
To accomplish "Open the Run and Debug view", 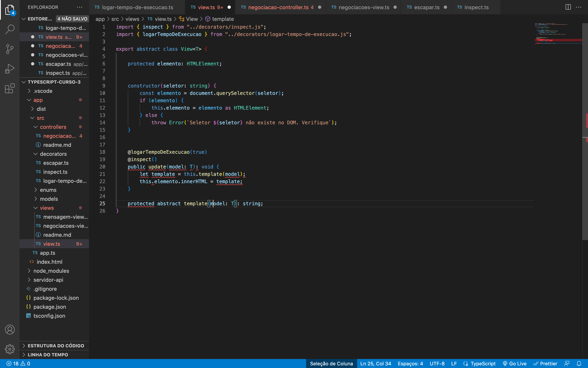I will (x=10, y=69).
